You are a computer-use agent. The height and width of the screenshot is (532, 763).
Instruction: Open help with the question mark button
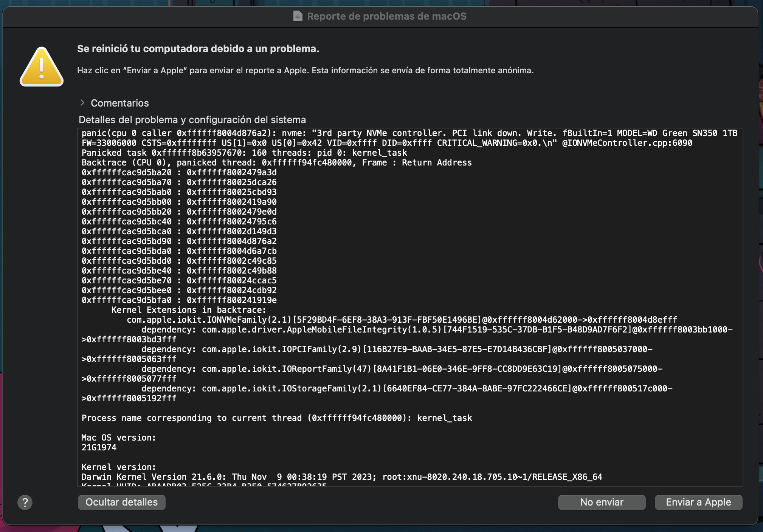coord(25,502)
